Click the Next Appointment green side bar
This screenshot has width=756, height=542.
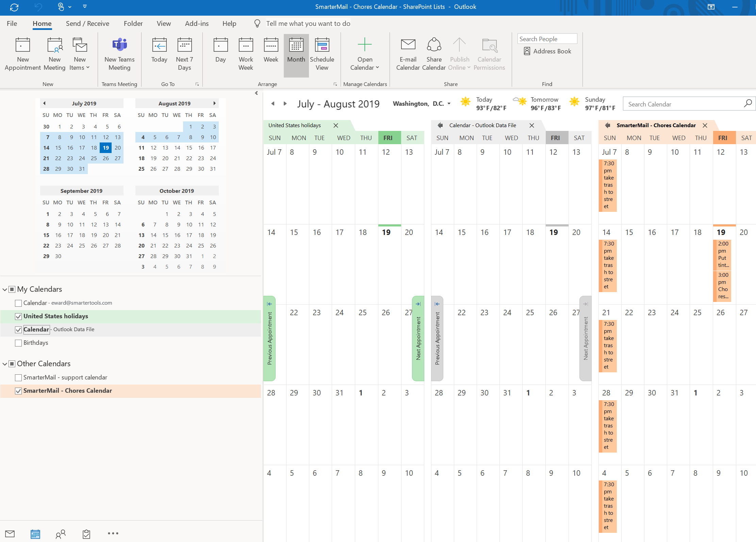click(x=418, y=338)
